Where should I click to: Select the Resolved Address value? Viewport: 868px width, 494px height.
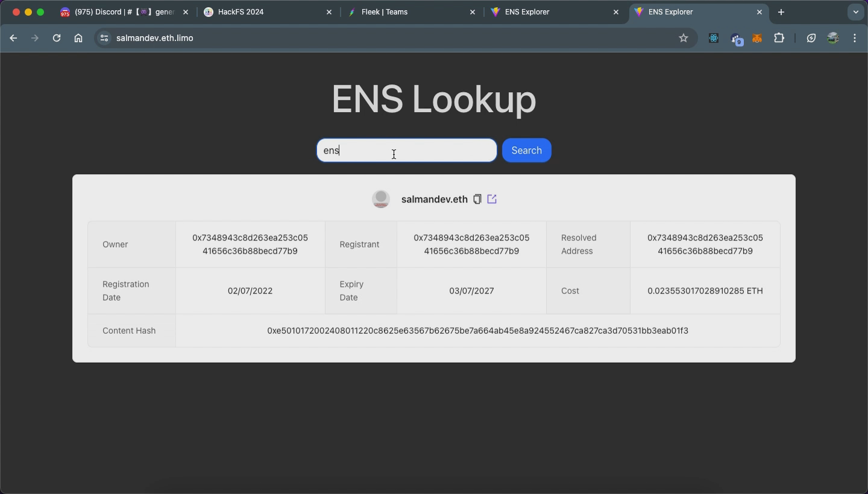(x=705, y=245)
